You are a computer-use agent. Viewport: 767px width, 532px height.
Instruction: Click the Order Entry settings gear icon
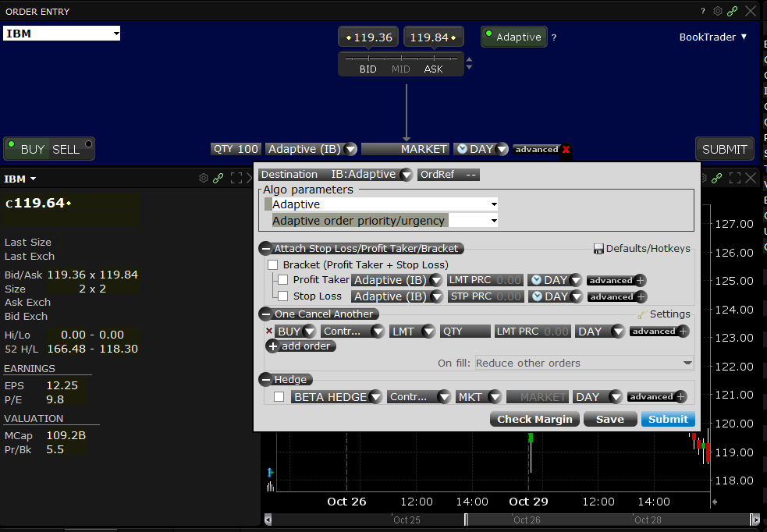pyautogui.click(x=718, y=11)
